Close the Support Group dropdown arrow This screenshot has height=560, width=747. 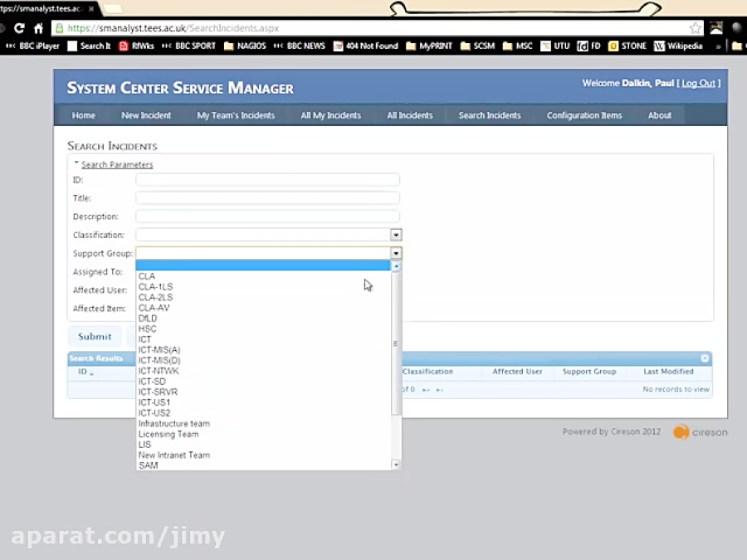point(396,253)
